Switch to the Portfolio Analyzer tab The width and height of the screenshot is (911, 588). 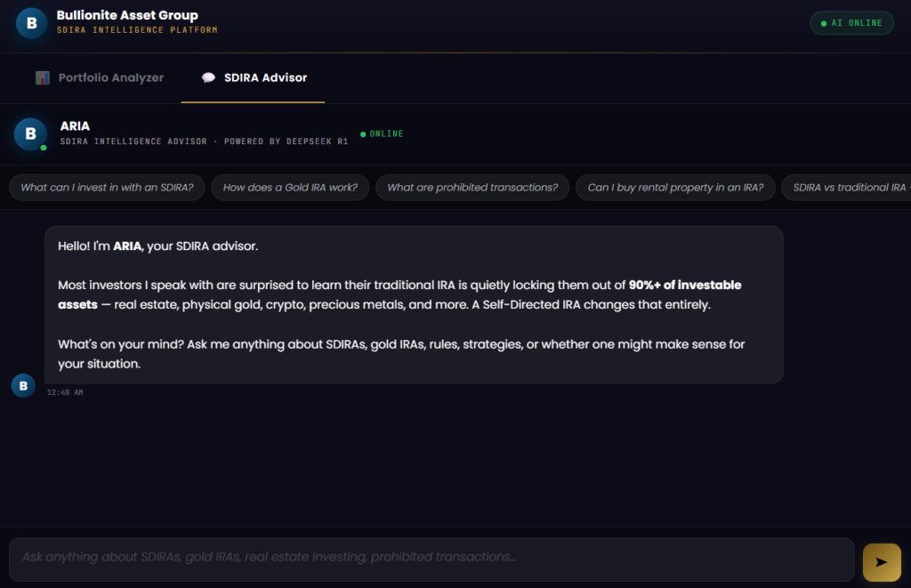tap(100, 78)
